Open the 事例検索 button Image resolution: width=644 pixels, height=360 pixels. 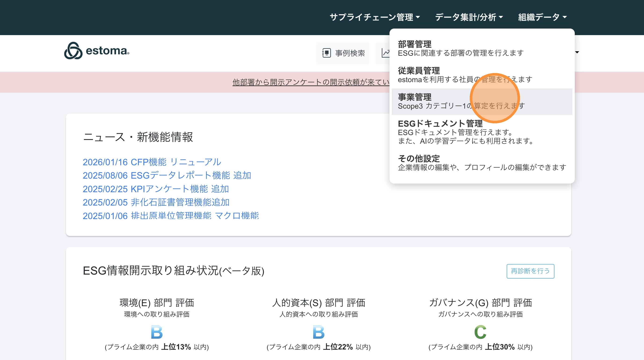coord(343,53)
